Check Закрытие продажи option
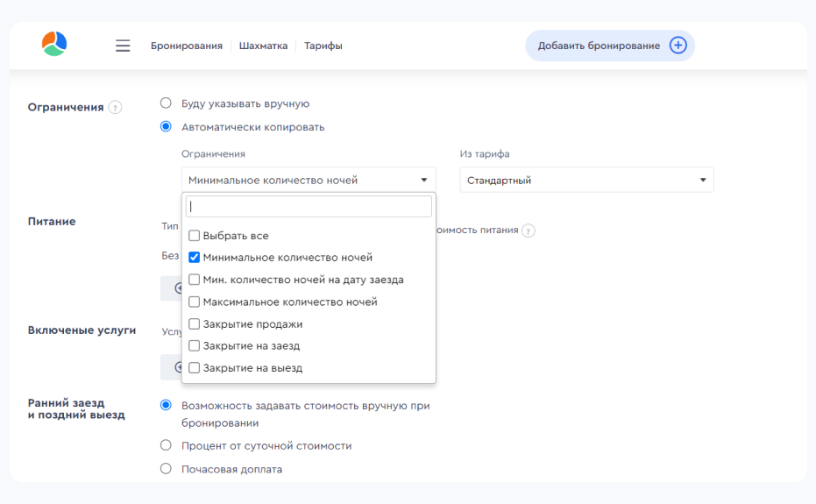816x504 pixels. click(194, 324)
